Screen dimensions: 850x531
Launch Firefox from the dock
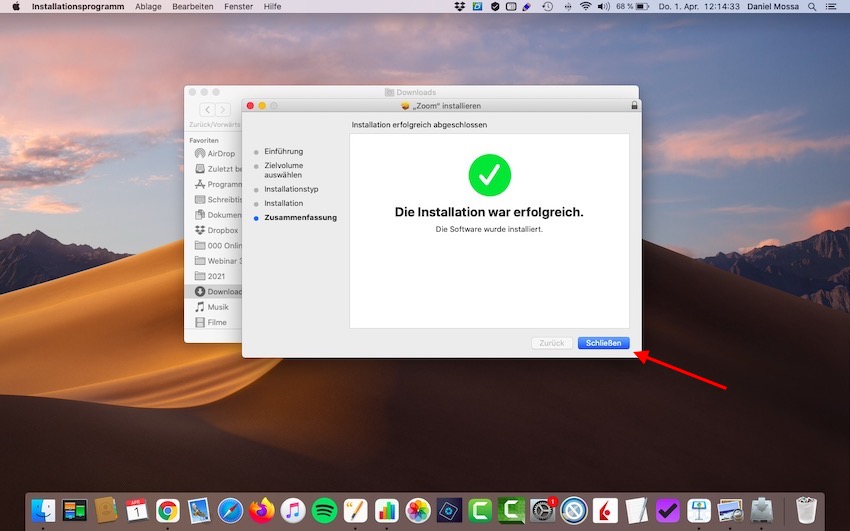click(262, 510)
